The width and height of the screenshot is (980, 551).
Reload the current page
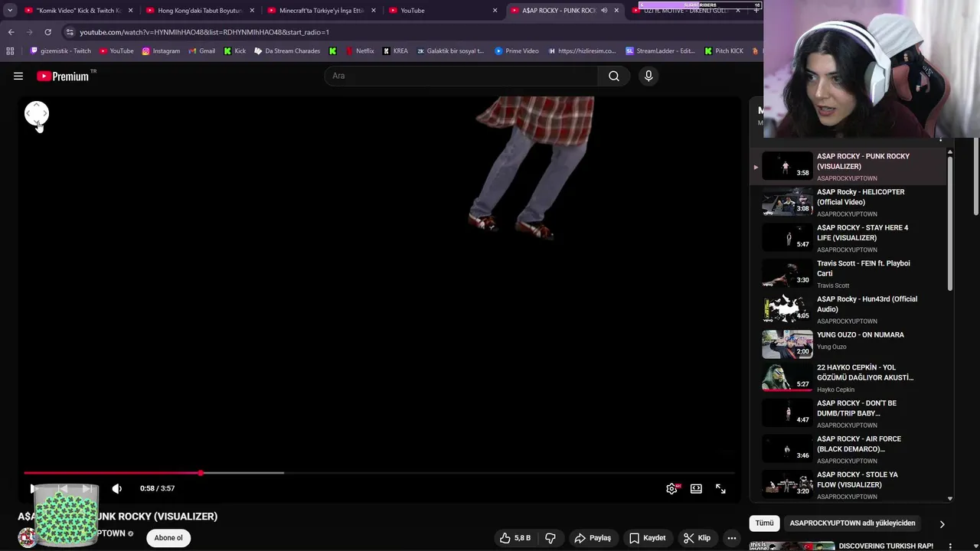click(x=47, y=32)
